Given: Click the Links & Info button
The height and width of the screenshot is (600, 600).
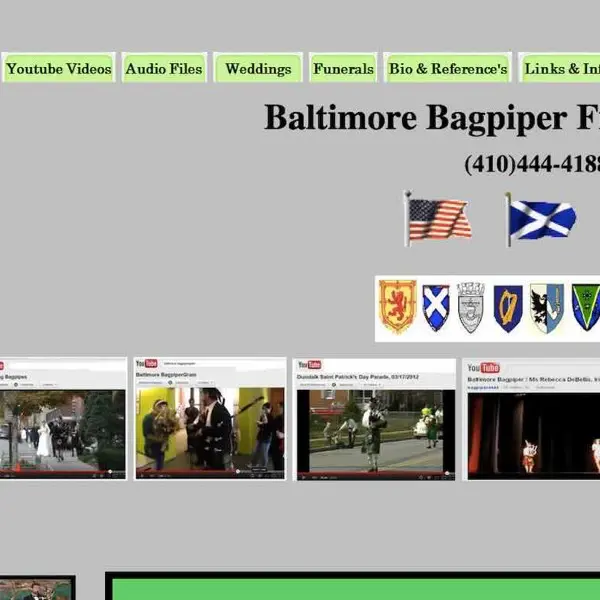Looking at the screenshot, I should [559, 68].
